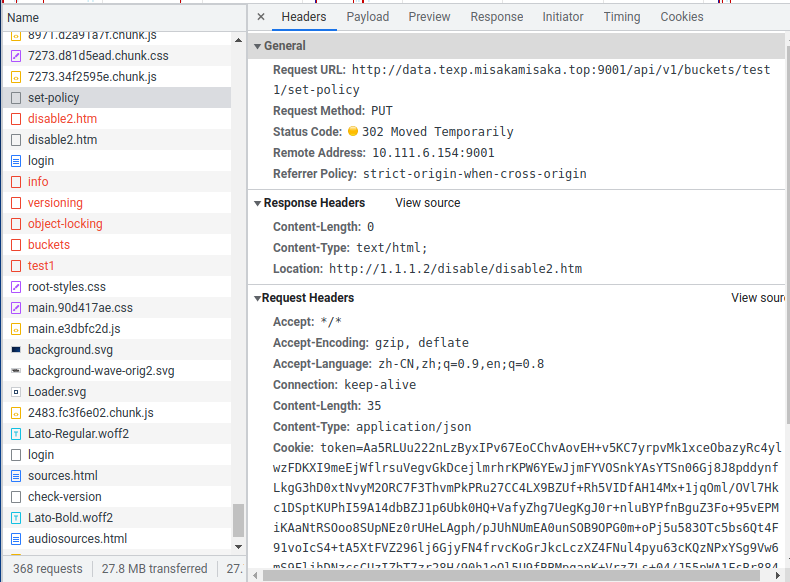790x582 pixels.
Task: Select the object-locking request name
Action: point(65,224)
